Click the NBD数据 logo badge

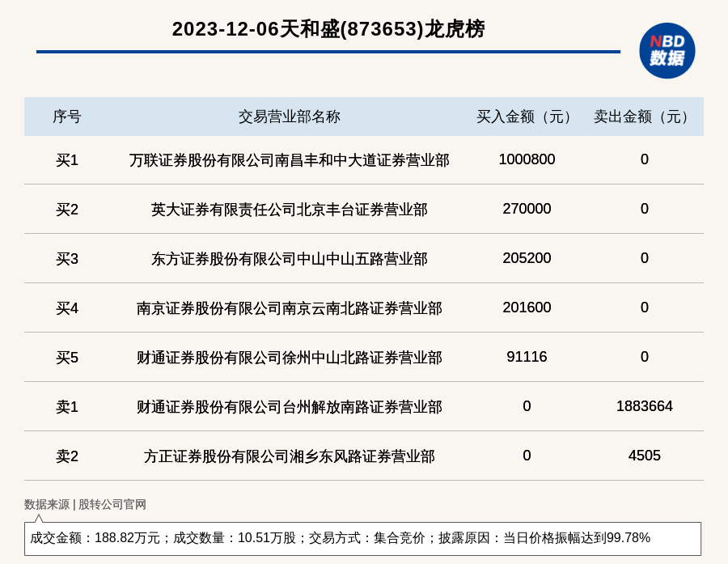[667, 51]
